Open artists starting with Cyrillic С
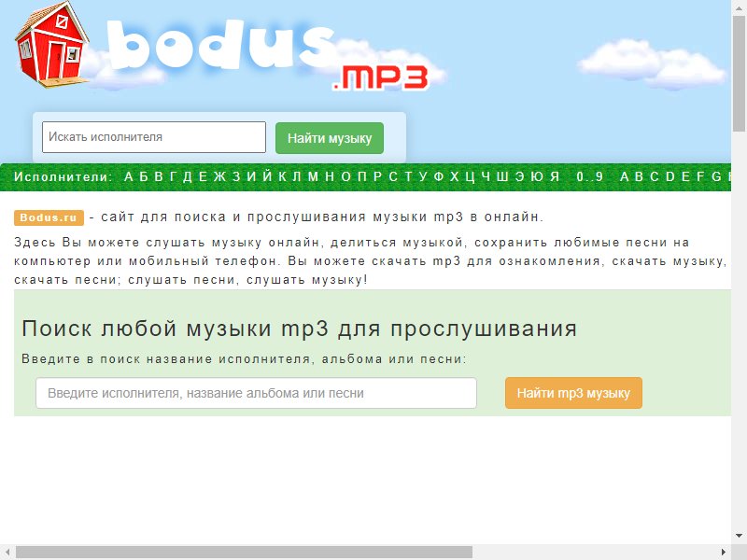The image size is (747, 560). (x=393, y=176)
